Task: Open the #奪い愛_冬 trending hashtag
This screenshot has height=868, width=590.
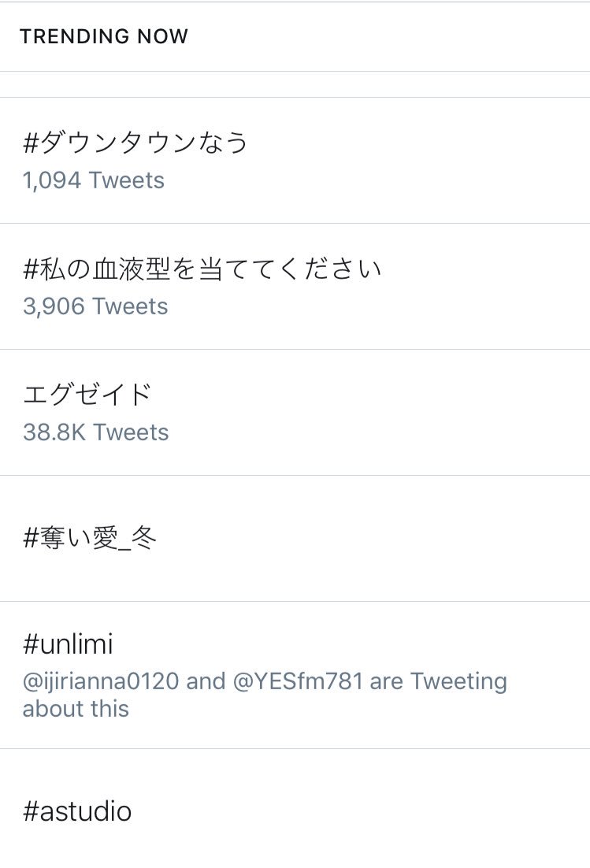Action: tap(90, 537)
